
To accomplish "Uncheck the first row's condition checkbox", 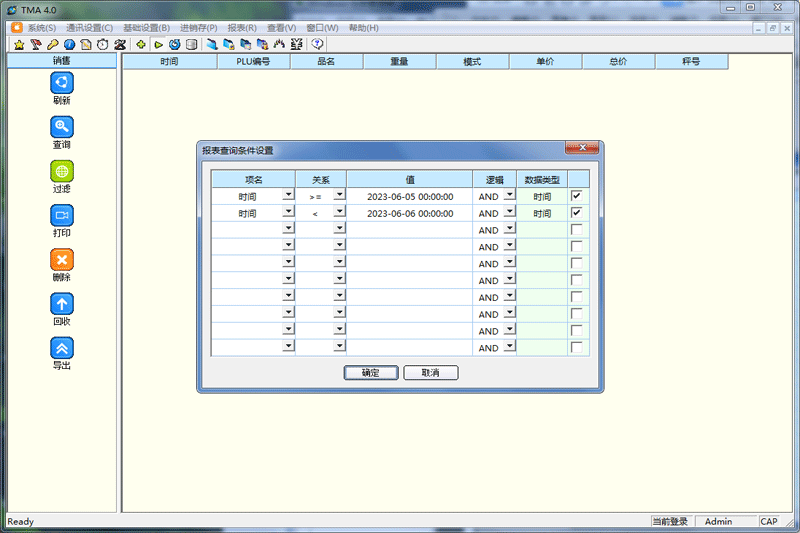I will [x=576, y=196].
